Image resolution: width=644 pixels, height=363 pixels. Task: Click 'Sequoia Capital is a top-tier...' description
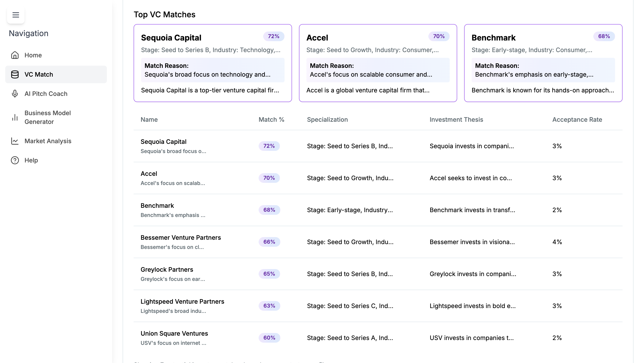click(210, 90)
